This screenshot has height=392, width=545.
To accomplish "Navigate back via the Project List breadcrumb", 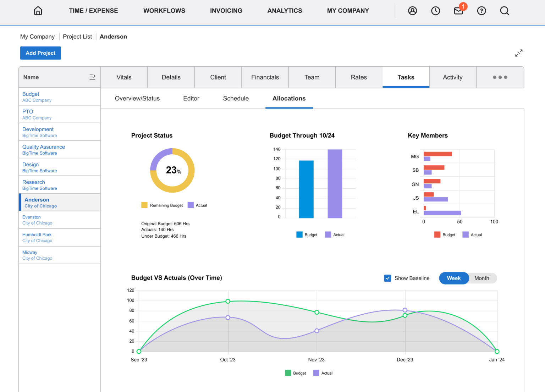I will pos(77,37).
